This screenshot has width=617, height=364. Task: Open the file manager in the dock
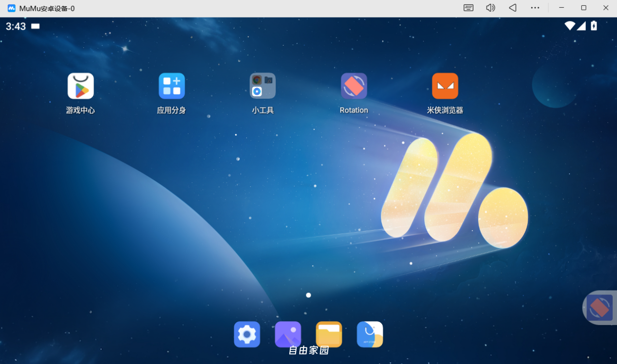tap(329, 334)
